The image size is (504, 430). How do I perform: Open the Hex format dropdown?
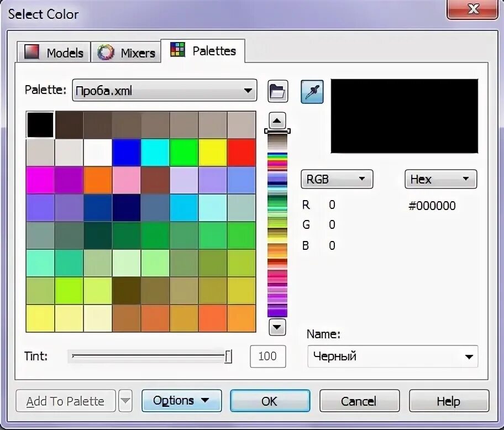[x=440, y=179]
